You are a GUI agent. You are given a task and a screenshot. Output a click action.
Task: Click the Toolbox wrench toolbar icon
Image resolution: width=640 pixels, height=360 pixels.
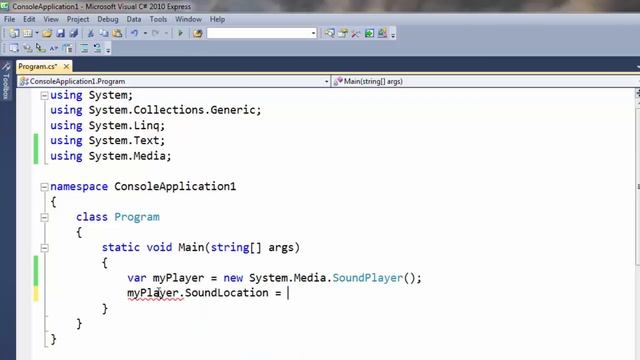[x=356, y=33]
